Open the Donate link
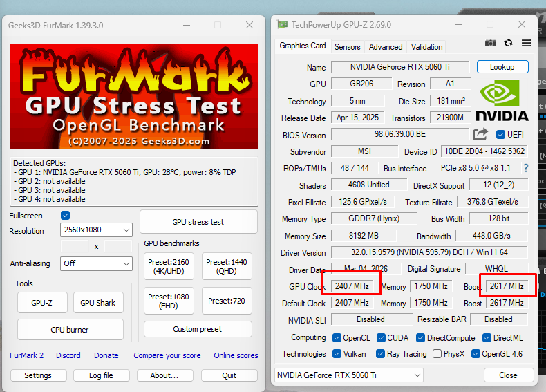 tap(106, 355)
